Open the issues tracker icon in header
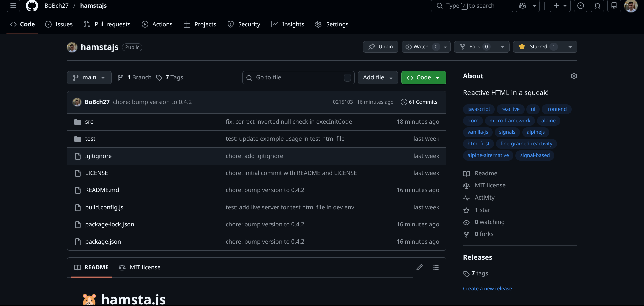Viewport: 644px width, 306px height. pyautogui.click(x=581, y=6)
